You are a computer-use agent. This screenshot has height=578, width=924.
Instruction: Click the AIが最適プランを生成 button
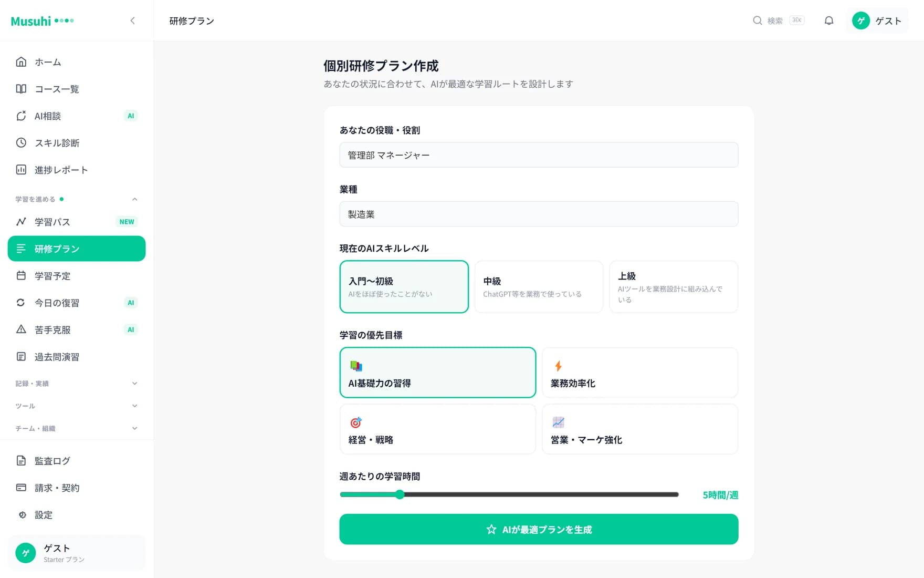click(x=539, y=529)
